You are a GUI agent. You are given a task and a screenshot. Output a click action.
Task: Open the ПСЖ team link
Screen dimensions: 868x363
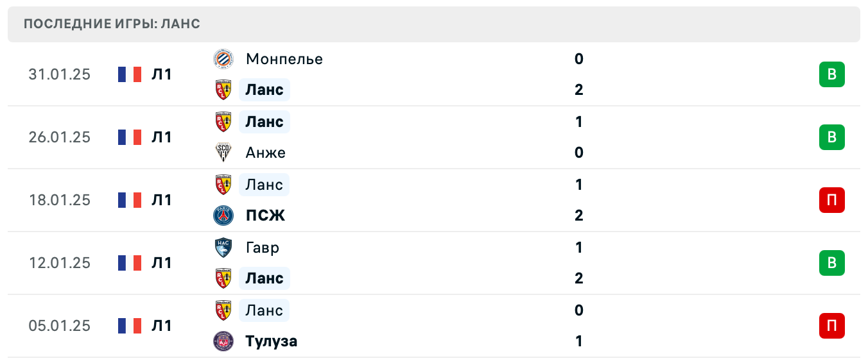pyautogui.click(x=265, y=215)
